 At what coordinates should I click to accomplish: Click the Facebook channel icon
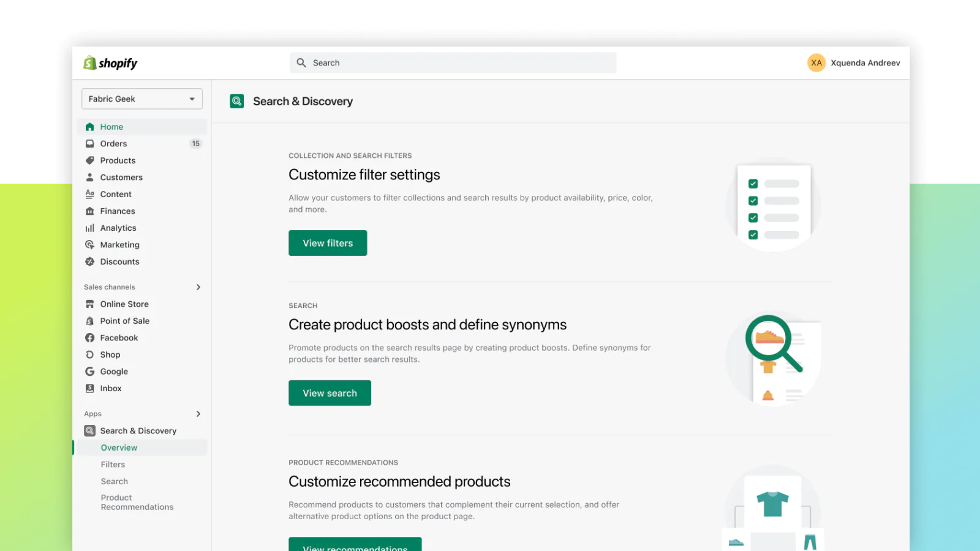click(90, 337)
